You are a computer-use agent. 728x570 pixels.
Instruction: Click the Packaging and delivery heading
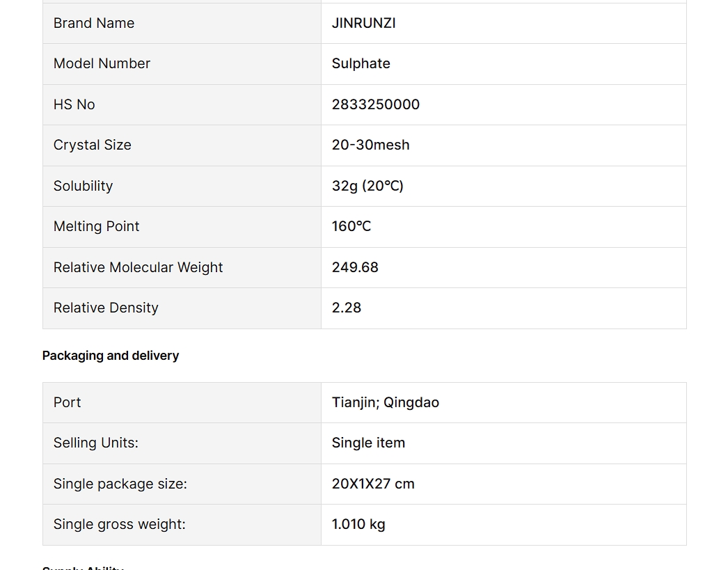[111, 356]
